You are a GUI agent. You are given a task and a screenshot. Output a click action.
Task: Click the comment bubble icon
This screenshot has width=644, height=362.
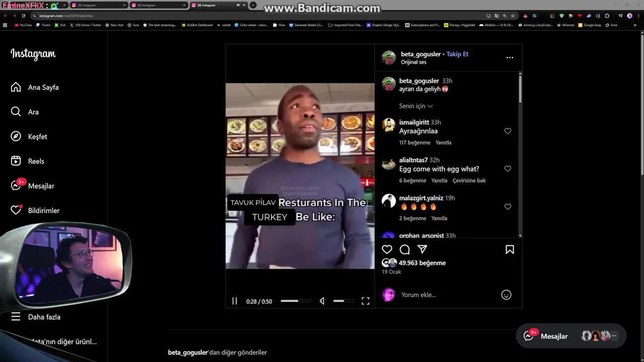point(405,249)
